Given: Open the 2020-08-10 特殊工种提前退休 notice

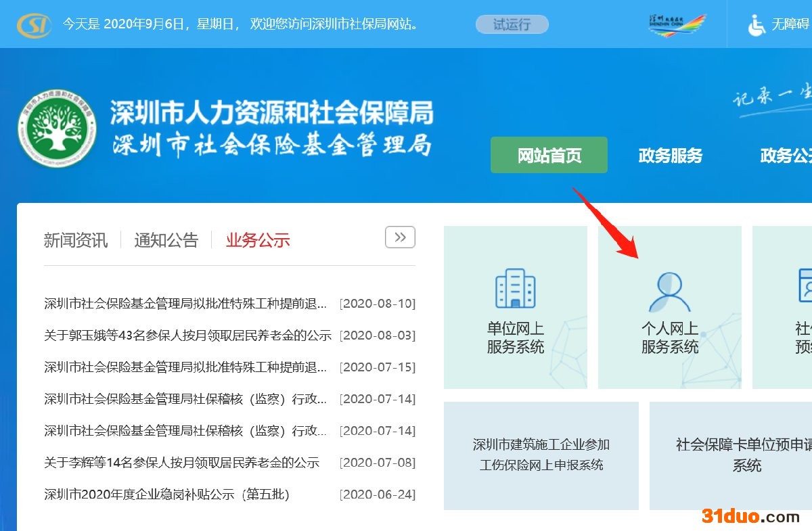Looking at the screenshot, I should 185,304.
